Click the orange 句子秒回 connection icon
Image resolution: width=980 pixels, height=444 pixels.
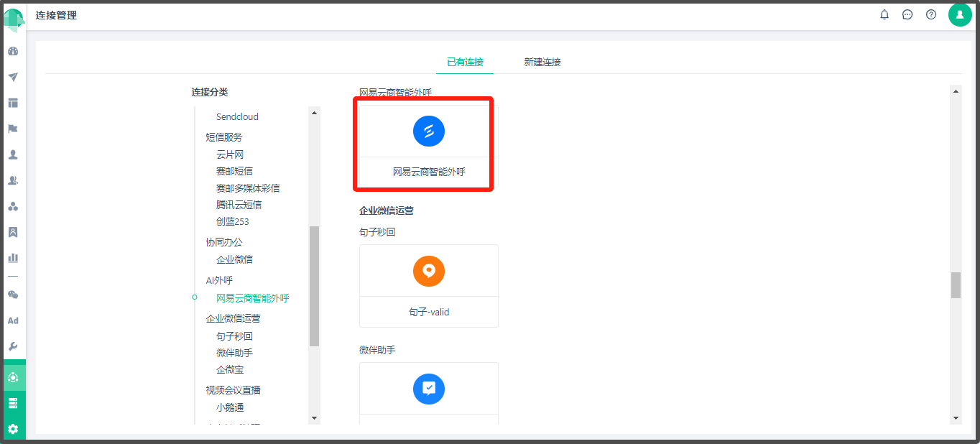(429, 271)
